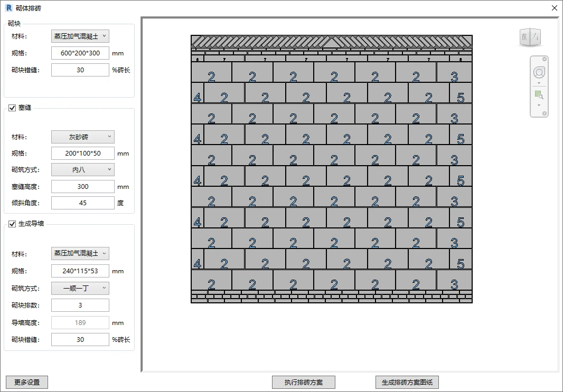The image size is (563, 392).
Task: Open the 塞缝 砌筑方式 dropdown 内八
Action: pos(83,169)
